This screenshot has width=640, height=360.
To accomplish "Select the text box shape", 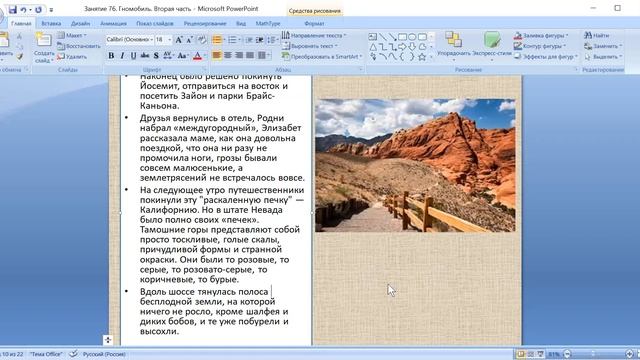I will [x=373, y=37].
